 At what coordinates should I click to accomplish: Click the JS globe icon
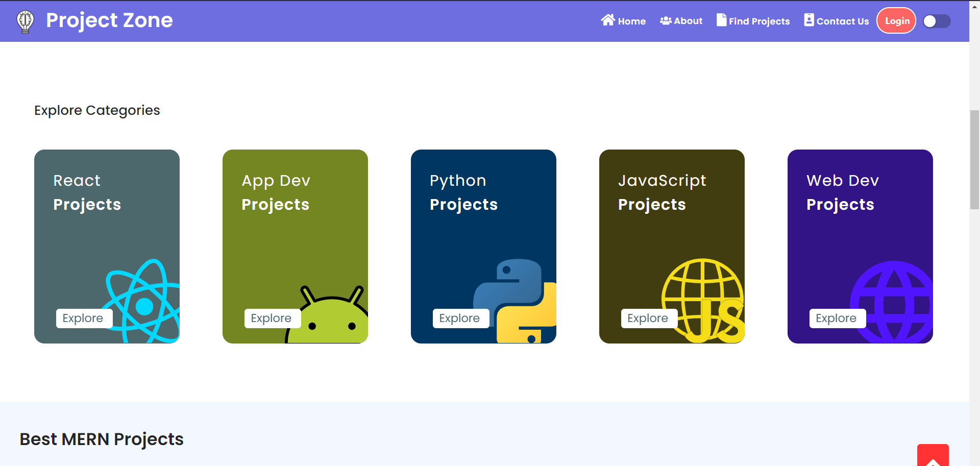(703, 301)
